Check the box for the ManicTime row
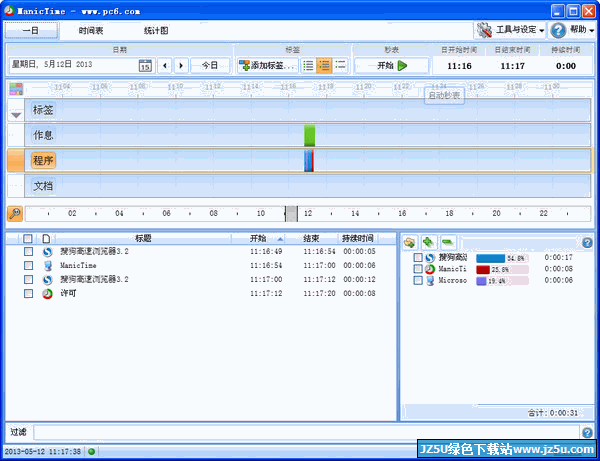600x461 pixels. (x=28, y=266)
